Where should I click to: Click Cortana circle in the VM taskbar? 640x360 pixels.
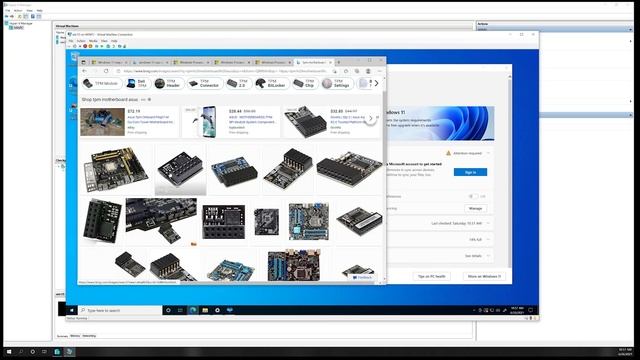coord(168,310)
